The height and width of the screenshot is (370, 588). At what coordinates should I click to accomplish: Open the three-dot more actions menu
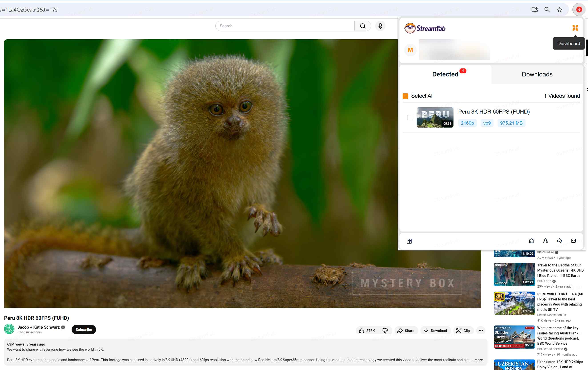[481, 331]
